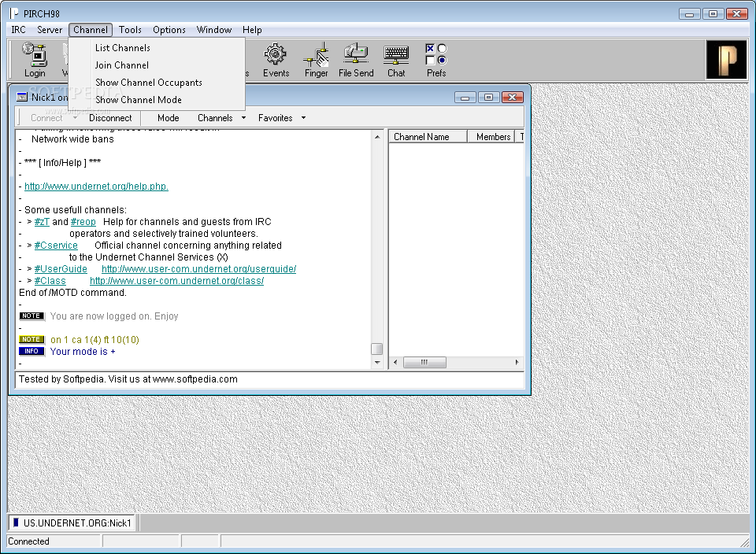This screenshot has width=756, height=554.
Task: Click the Login toolbar icon
Action: pyautogui.click(x=35, y=60)
